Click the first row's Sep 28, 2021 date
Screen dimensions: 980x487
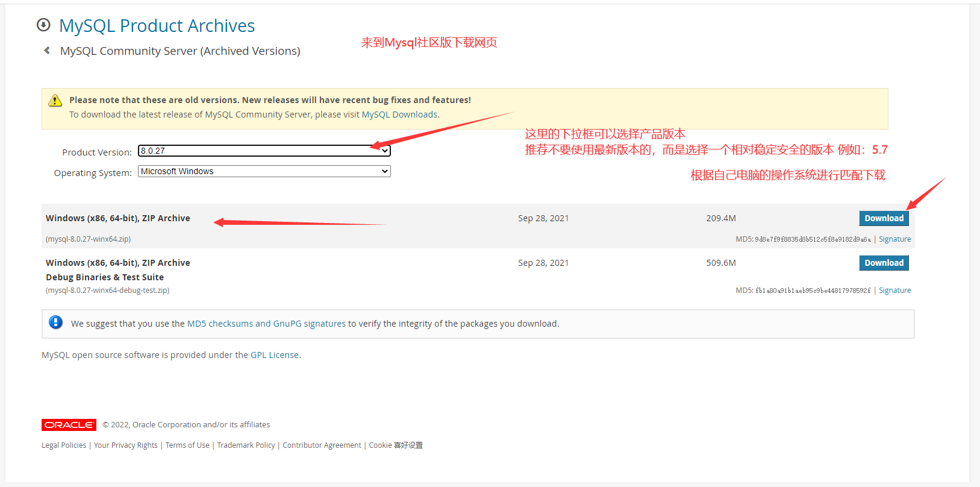pos(543,218)
